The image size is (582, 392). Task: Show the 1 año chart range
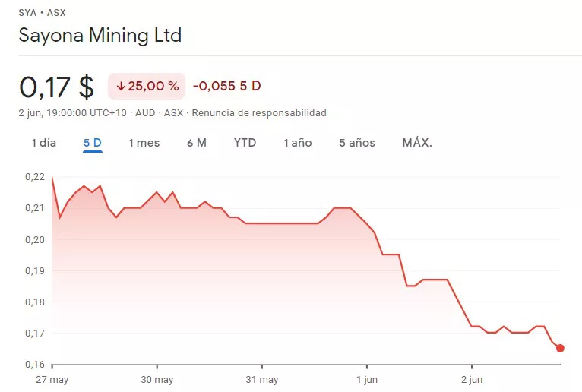[298, 143]
